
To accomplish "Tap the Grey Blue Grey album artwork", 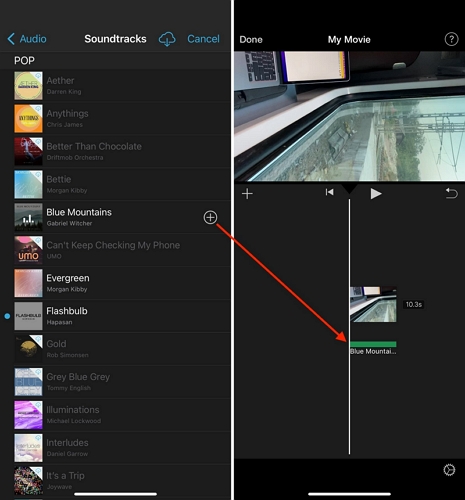I will click(28, 382).
